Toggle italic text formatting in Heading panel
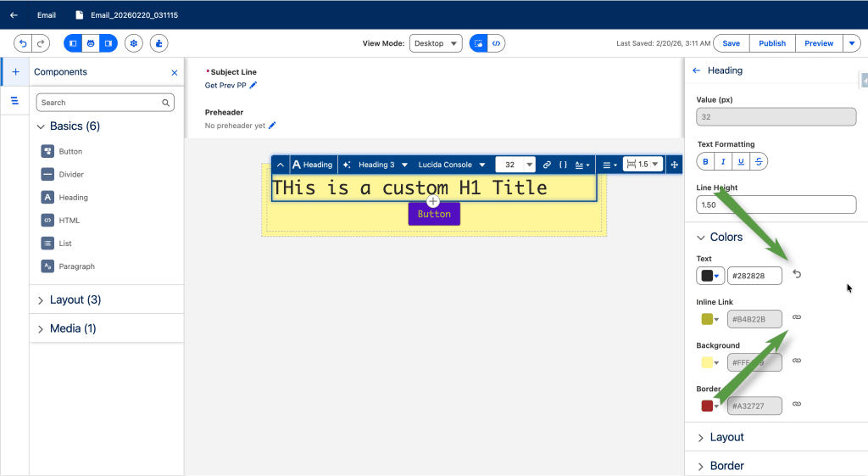This screenshot has width=868, height=476. click(x=723, y=161)
